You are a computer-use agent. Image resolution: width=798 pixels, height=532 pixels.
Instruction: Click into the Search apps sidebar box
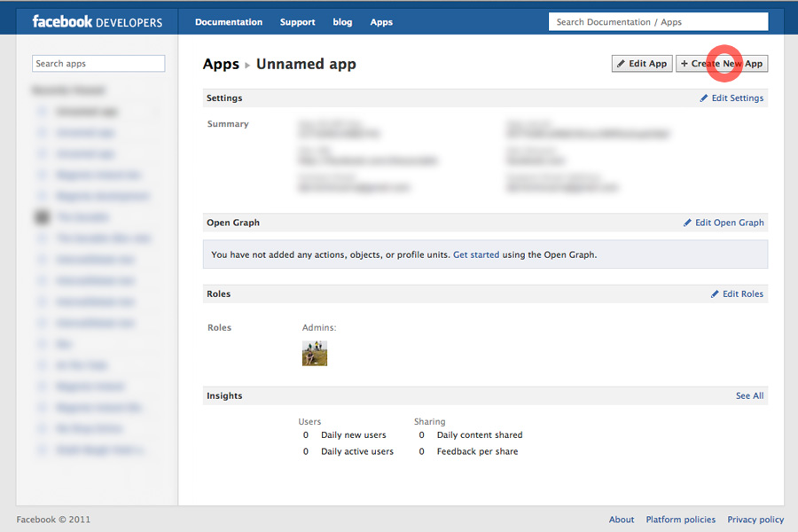pos(98,64)
